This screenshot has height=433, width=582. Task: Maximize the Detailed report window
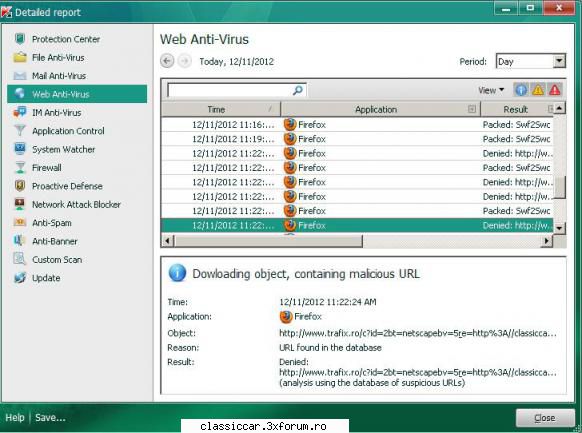pyautogui.click(x=530, y=8)
